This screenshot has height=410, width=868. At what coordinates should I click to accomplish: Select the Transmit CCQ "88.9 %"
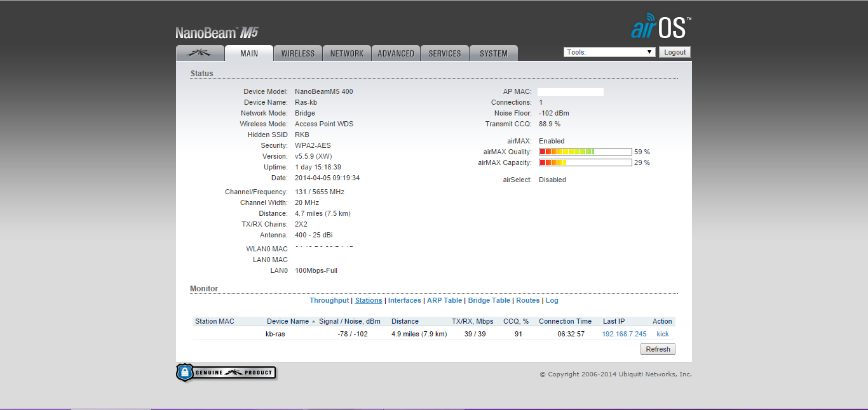[550, 124]
